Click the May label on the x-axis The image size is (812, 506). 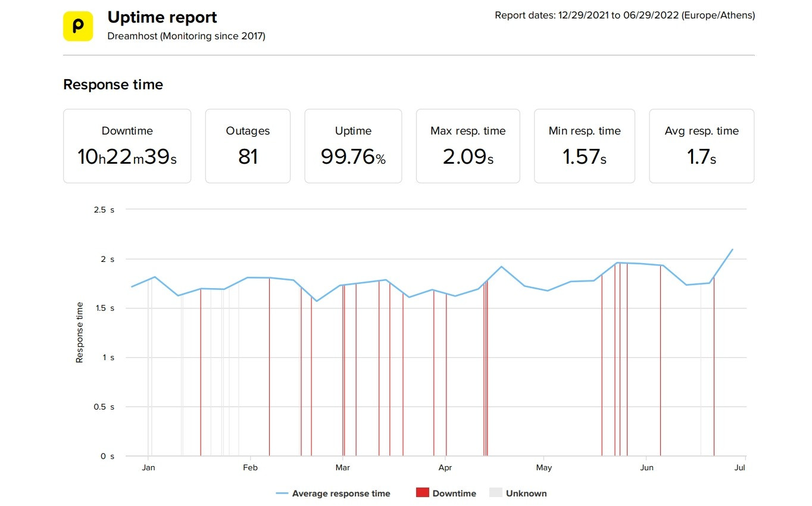[544, 468]
